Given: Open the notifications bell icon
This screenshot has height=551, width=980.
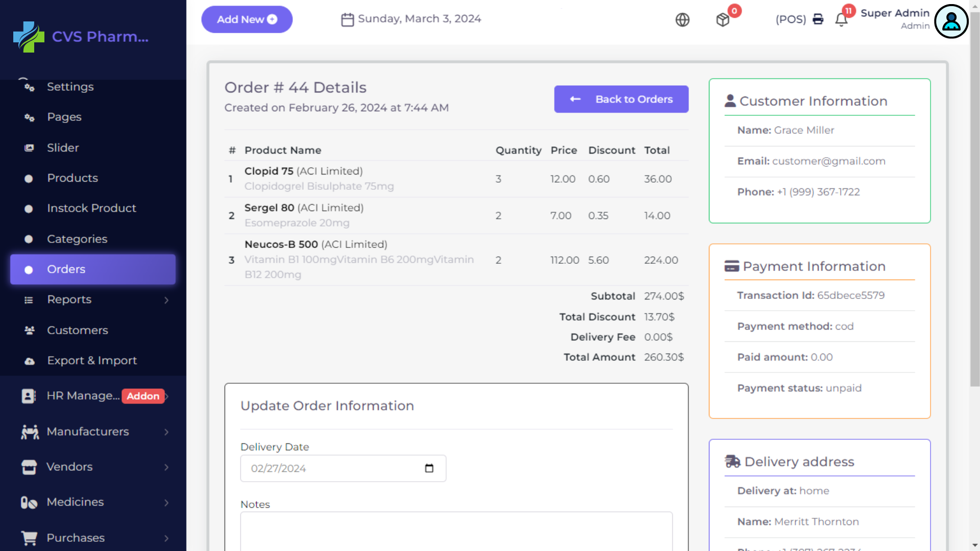Looking at the screenshot, I should (x=841, y=20).
